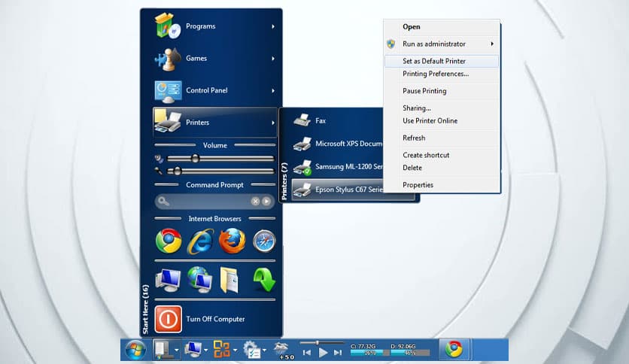Viewport: 629px width, 364px height.
Task: Launch Internet Explorer from Internet Browsers
Action: (200, 241)
